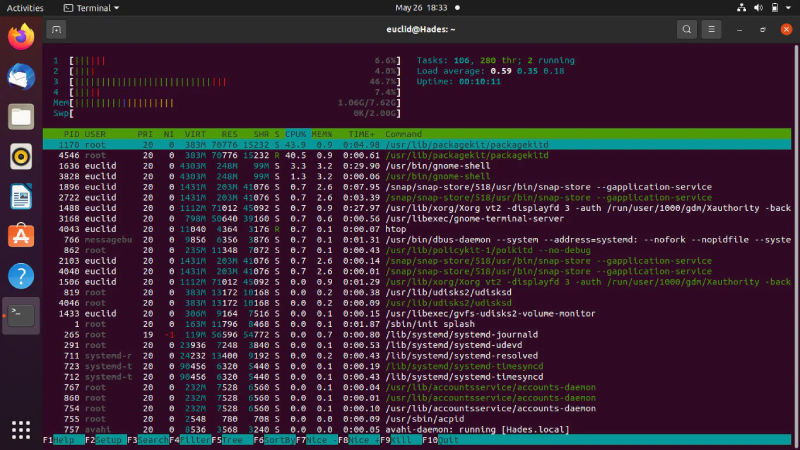Sort by the CPU% column header
The width and height of the screenshot is (800, 450).
point(295,134)
